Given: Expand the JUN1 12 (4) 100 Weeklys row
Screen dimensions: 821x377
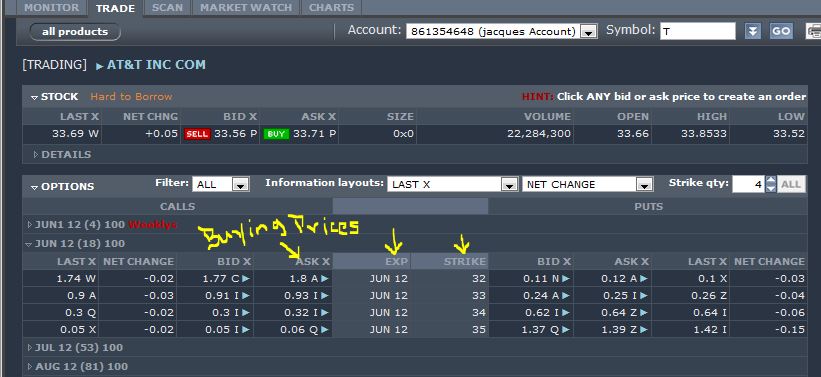Looking at the screenshot, I should point(30,225).
